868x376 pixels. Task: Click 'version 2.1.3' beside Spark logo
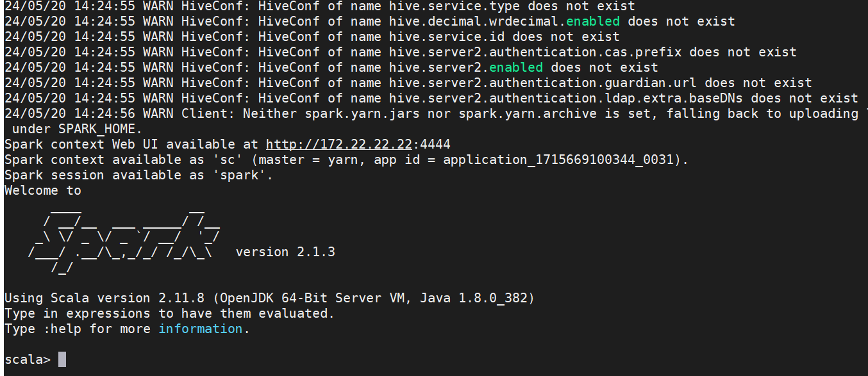[285, 252]
